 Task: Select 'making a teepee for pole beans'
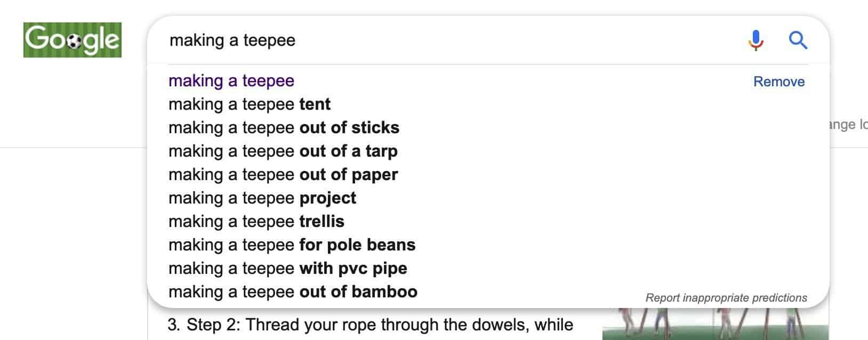291,245
